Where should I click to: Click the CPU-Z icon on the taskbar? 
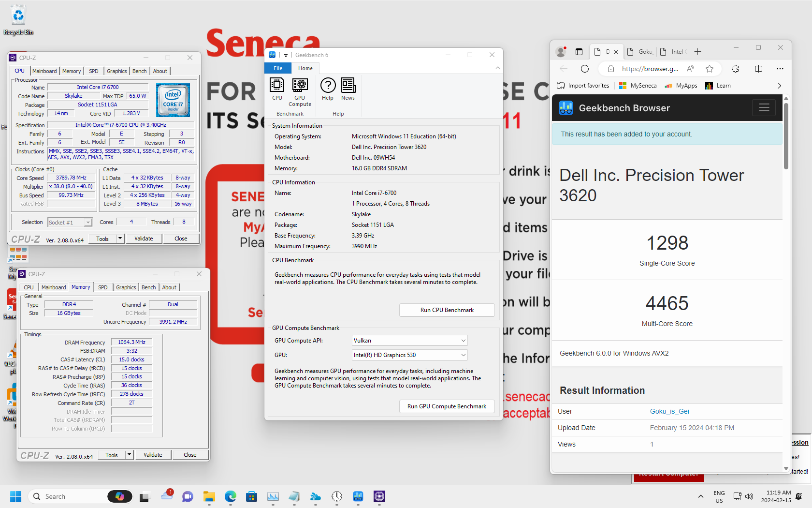379,496
